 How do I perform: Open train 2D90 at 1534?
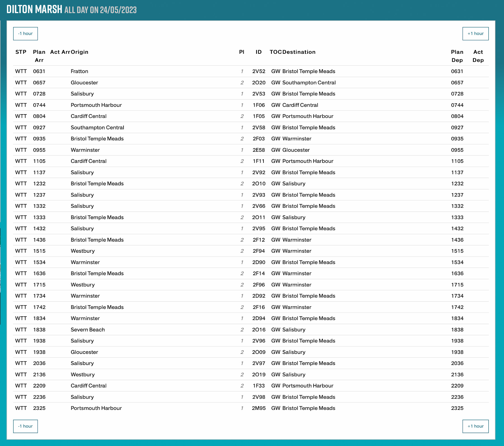(258, 262)
